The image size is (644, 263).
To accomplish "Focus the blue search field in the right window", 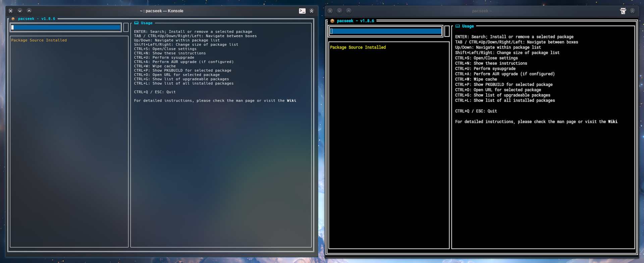I will (386, 31).
